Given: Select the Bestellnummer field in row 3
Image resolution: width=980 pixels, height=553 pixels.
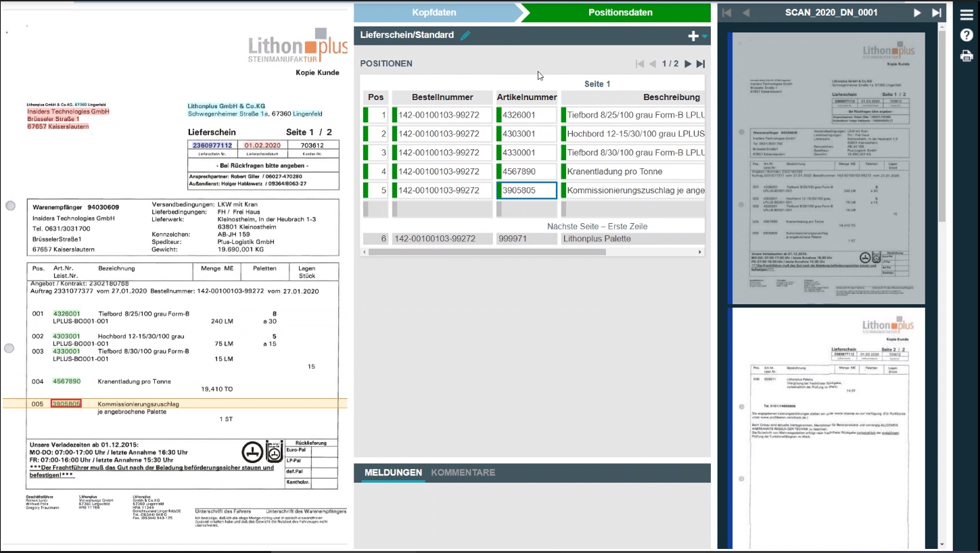Looking at the screenshot, I should [442, 153].
